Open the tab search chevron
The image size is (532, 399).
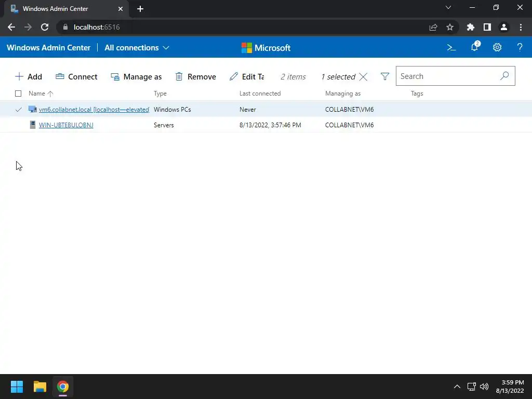[448, 7]
